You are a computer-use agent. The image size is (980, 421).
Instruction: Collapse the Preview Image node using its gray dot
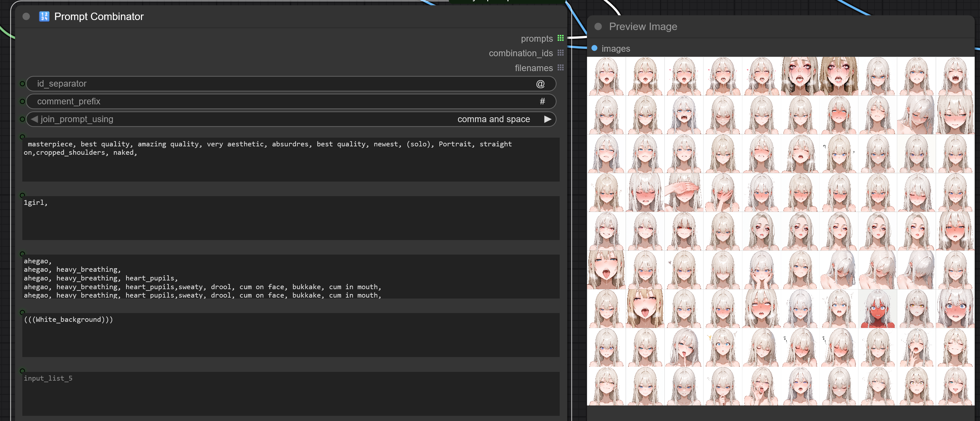598,26
